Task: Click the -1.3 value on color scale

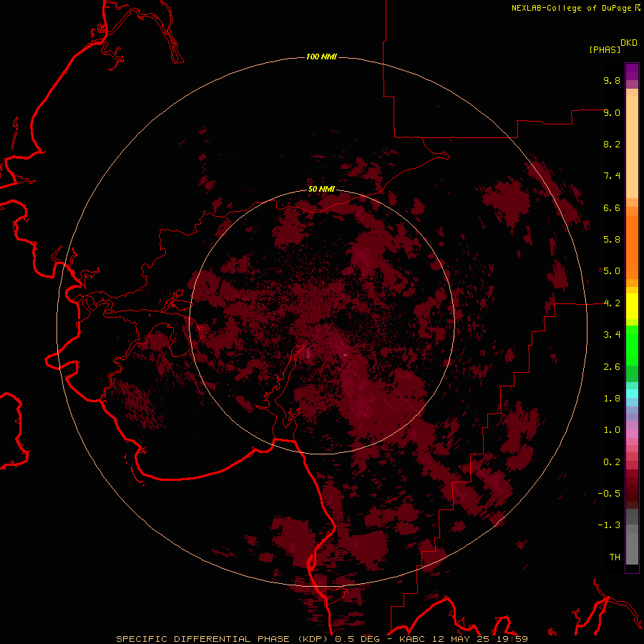Action: click(x=609, y=525)
